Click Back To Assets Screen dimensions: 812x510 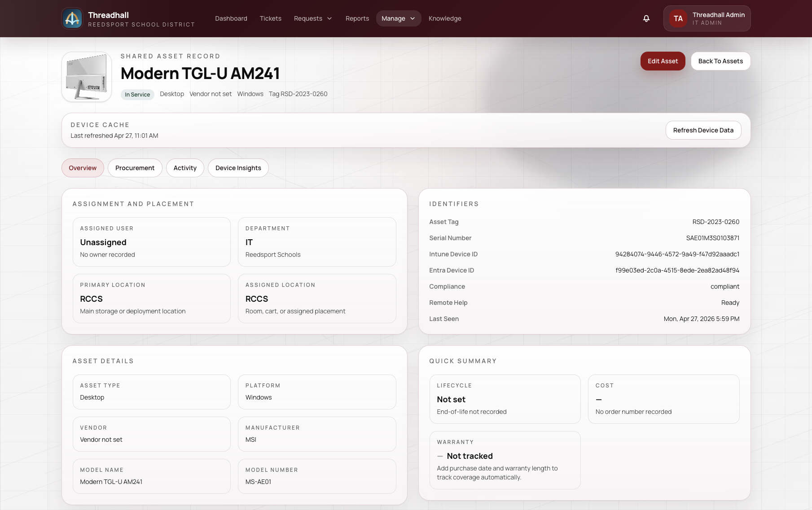click(721, 61)
